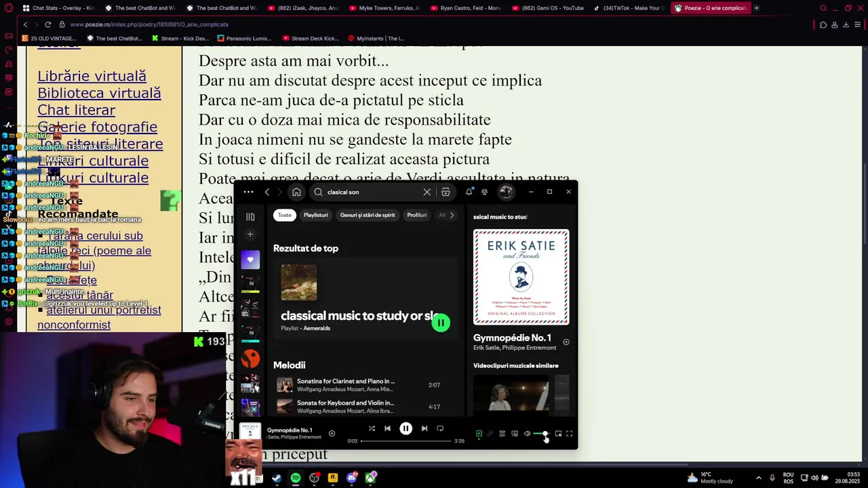Open Spotify notifications bell
The height and width of the screenshot is (488, 868).
pos(469,192)
